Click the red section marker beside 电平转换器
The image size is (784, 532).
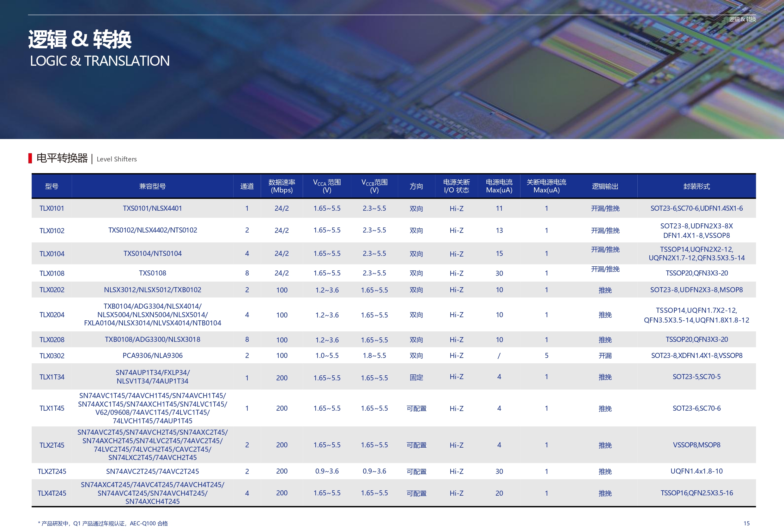[30, 158]
